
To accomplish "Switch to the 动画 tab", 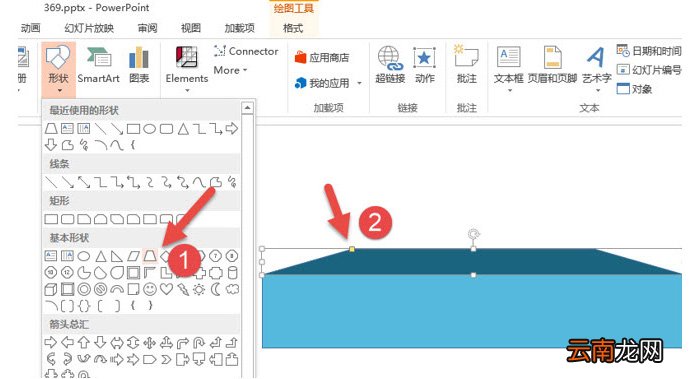I will tap(30, 28).
